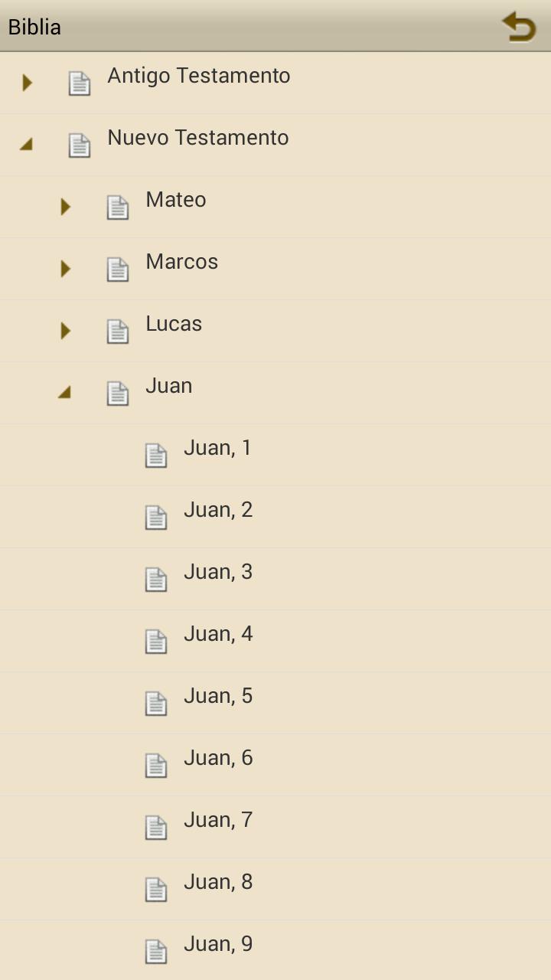
Task: Click the page icon next to Mateo
Action: pyautogui.click(x=118, y=207)
